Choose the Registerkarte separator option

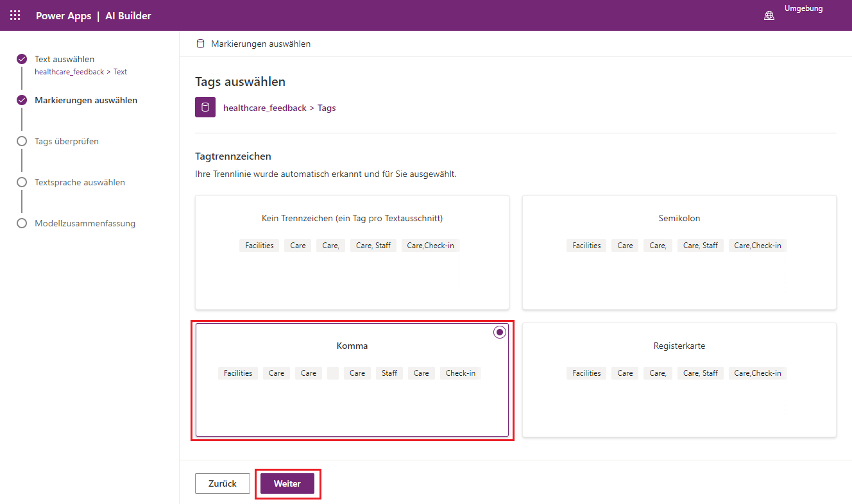point(679,380)
